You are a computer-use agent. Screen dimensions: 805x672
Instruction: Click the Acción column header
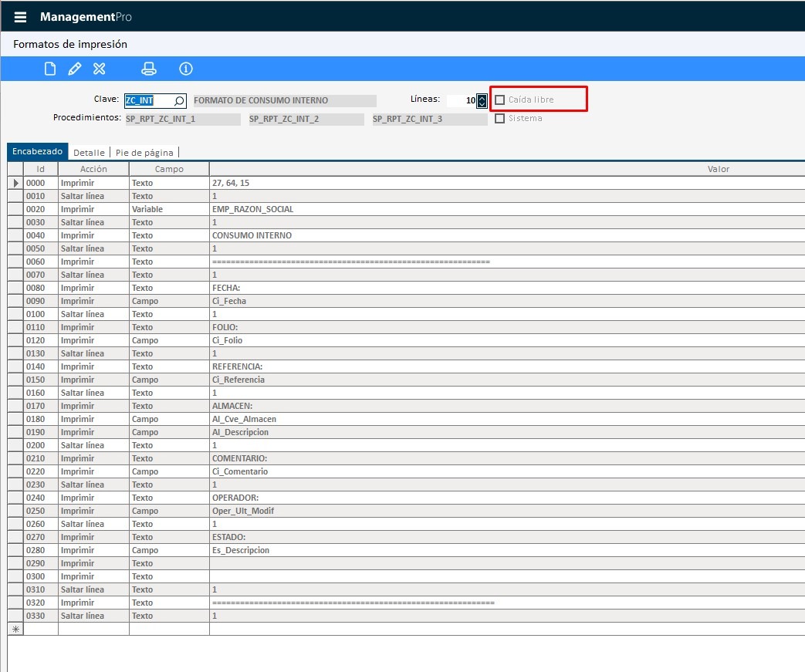(x=93, y=169)
